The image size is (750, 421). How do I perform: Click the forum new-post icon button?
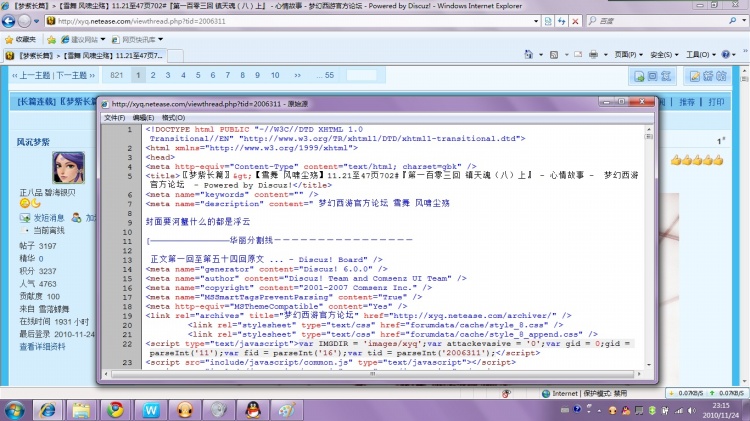(707, 76)
